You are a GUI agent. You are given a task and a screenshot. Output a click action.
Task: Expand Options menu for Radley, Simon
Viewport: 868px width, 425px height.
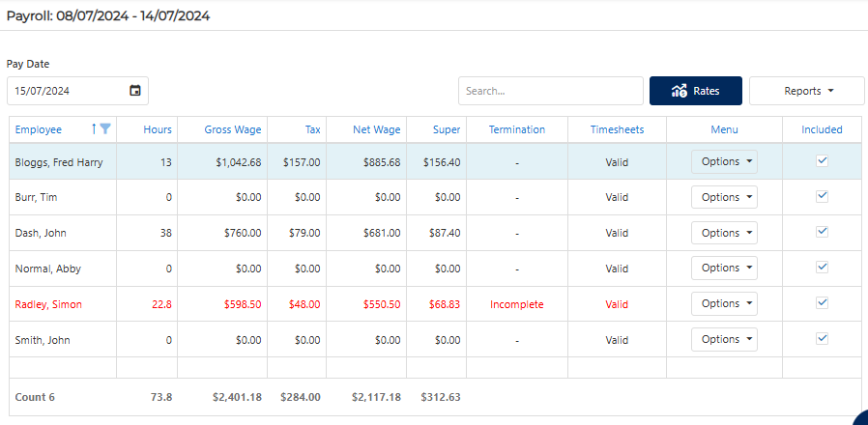click(x=724, y=303)
